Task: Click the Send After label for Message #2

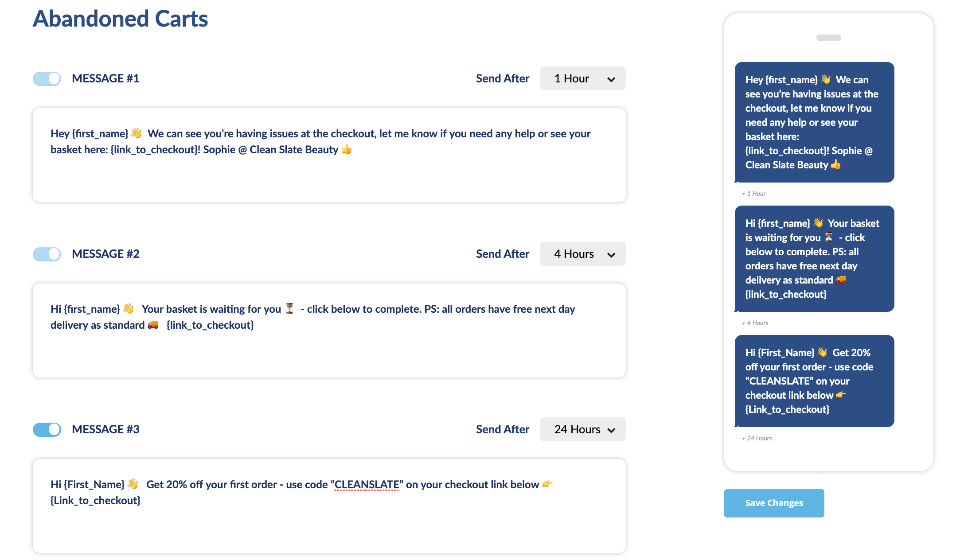Action: point(503,254)
